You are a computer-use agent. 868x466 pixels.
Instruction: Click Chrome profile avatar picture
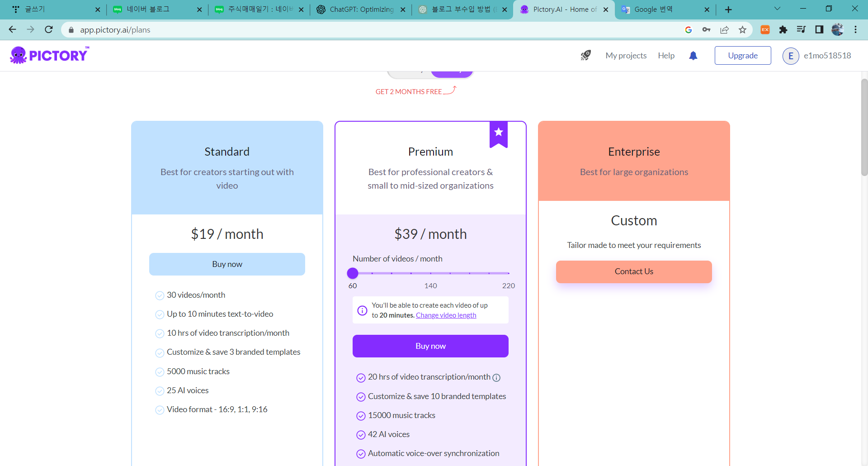click(837, 29)
